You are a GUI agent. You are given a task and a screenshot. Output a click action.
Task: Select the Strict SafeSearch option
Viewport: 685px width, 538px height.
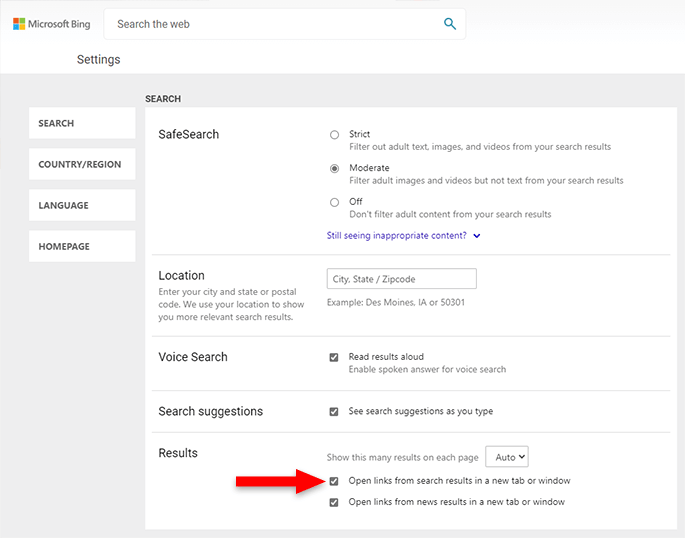[x=334, y=134]
